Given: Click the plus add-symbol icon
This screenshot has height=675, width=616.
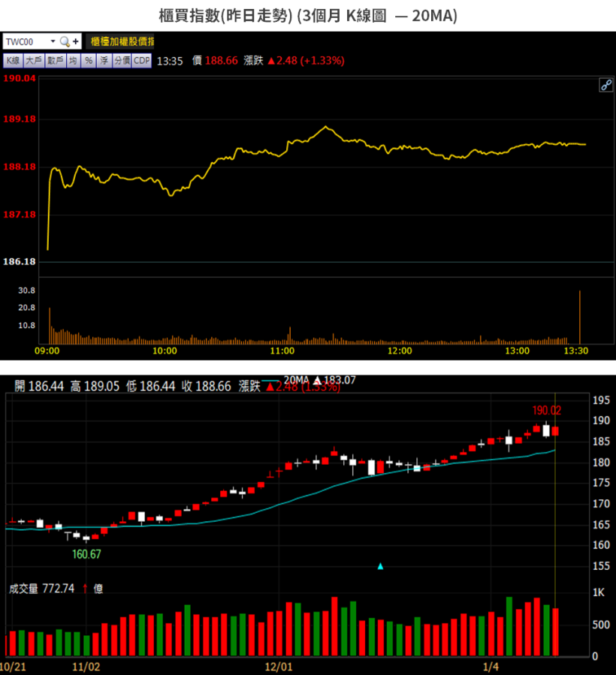Looking at the screenshot, I should click(x=76, y=42).
